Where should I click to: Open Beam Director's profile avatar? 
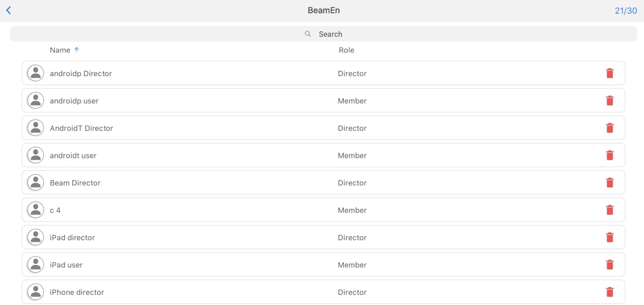(x=35, y=183)
